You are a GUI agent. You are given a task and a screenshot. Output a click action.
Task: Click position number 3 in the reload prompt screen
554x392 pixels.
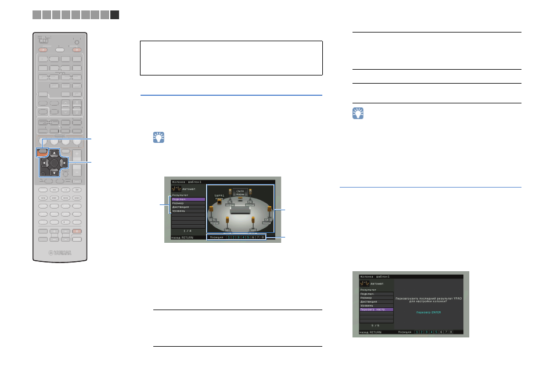(x=426, y=332)
